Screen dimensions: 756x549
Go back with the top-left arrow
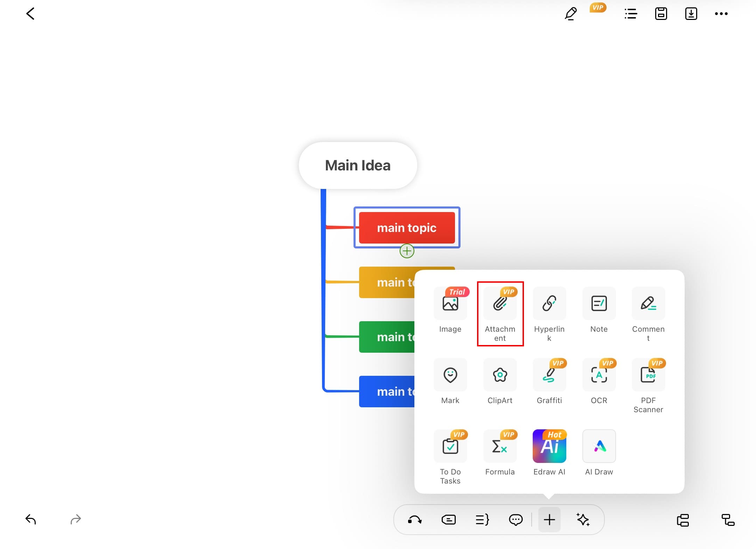pyautogui.click(x=30, y=14)
